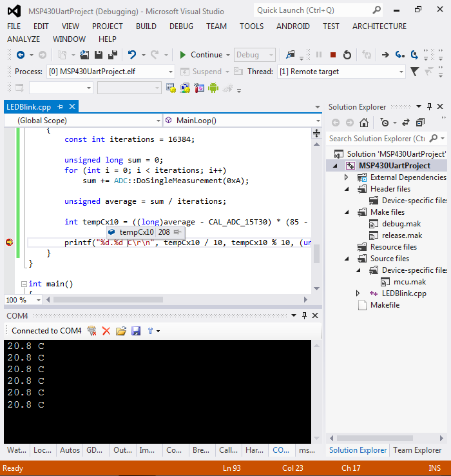Viewport: 451px width, 476px height.
Task: Go to Solution Explorer Home icon
Action: [363, 123]
